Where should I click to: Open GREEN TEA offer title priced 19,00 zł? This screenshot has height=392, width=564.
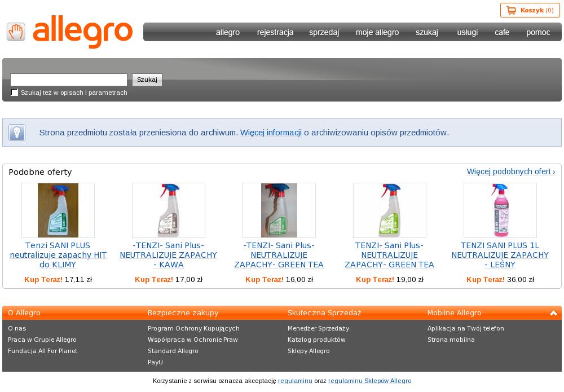(390, 255)
